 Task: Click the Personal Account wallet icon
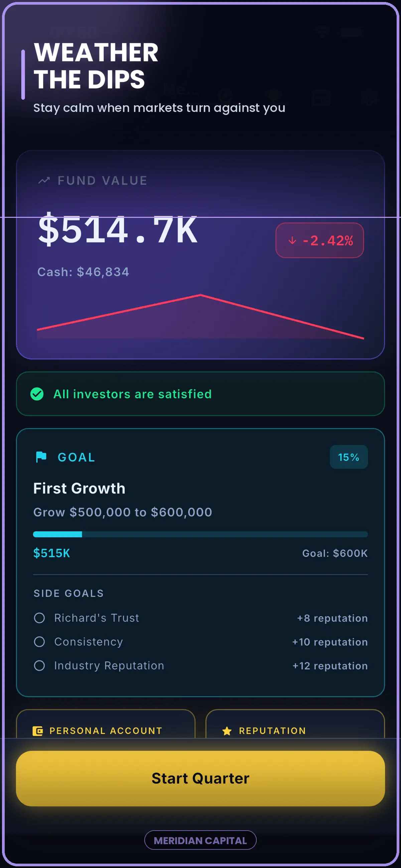pyautogui.click(x=38, y=731)
